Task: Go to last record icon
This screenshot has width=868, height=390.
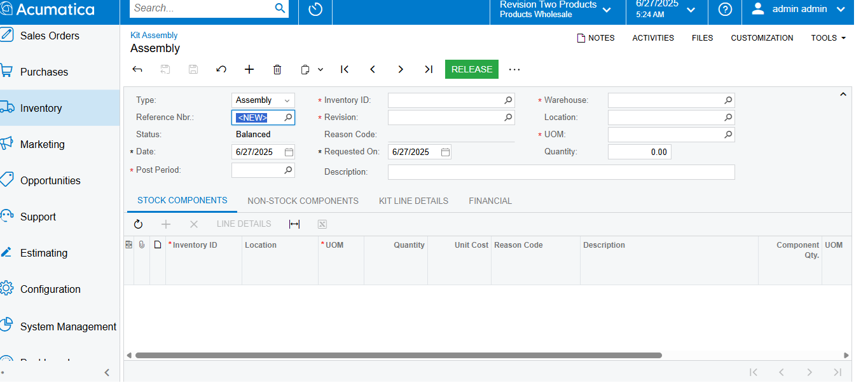Action: [x=429, y=69]
